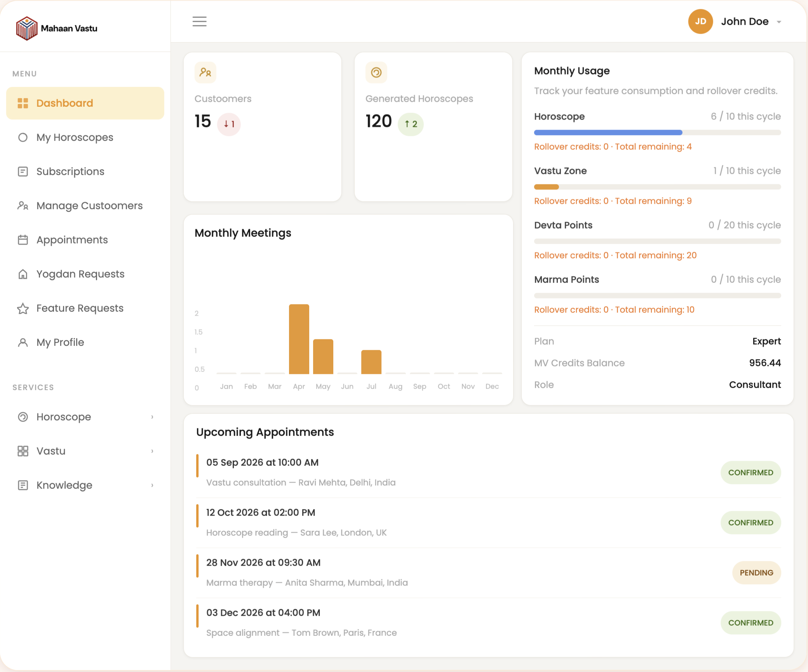
Task: Click the Feature Requests star icon
Action: [x=23, y=308]
